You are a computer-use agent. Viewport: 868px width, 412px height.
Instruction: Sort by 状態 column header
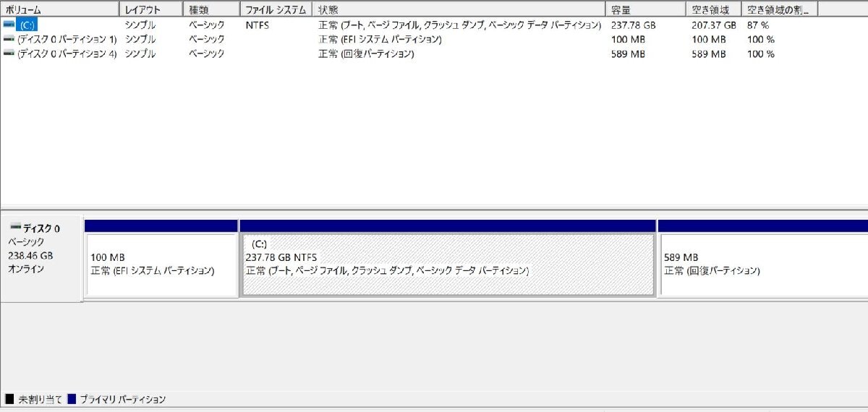pyautogui.click(x=459, y=9)
